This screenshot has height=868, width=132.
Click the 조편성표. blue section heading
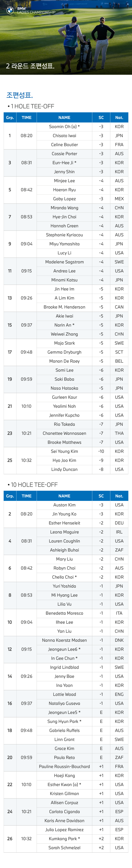[x=20, y=95]
